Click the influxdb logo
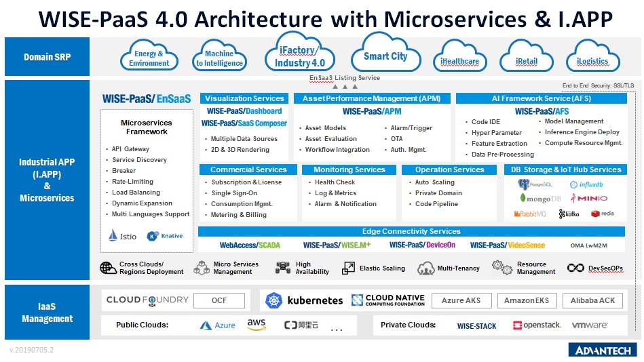The height and width of the screenshot is (362, 644). pyautogui.click(x=586, y=184)
